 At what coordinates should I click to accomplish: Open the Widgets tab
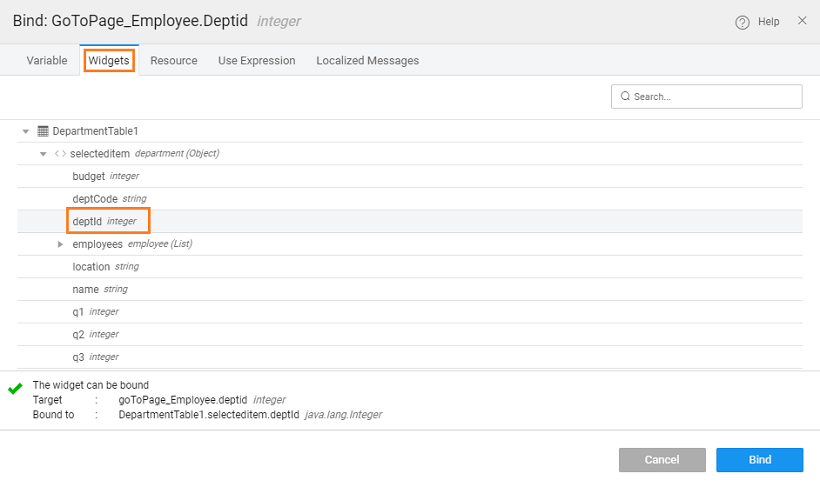click(109, 61)
